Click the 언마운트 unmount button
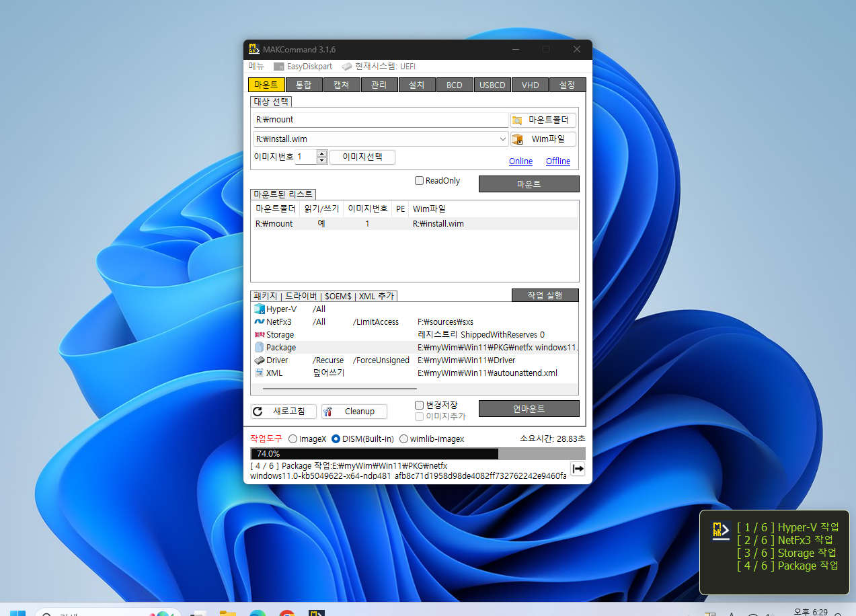 (x=529, y=408)
